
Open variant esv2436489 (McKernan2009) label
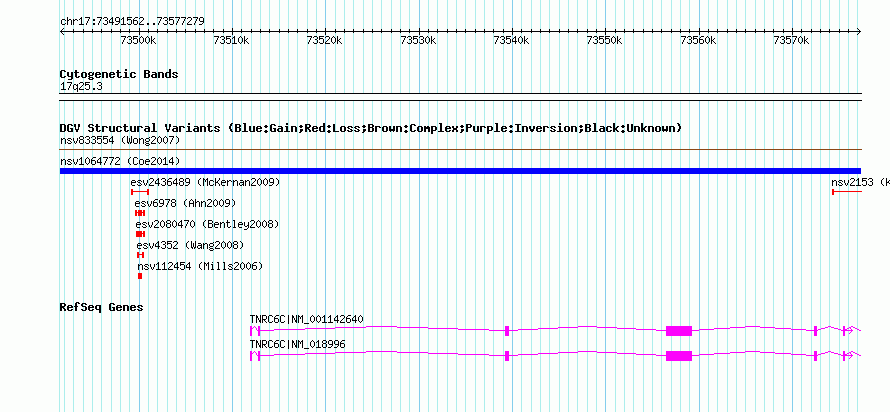(205, 182)
